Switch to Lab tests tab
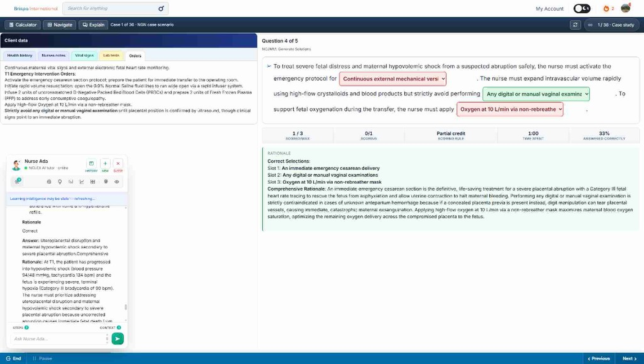The width and height of the screenshot is (644, 364). [111, 55]
